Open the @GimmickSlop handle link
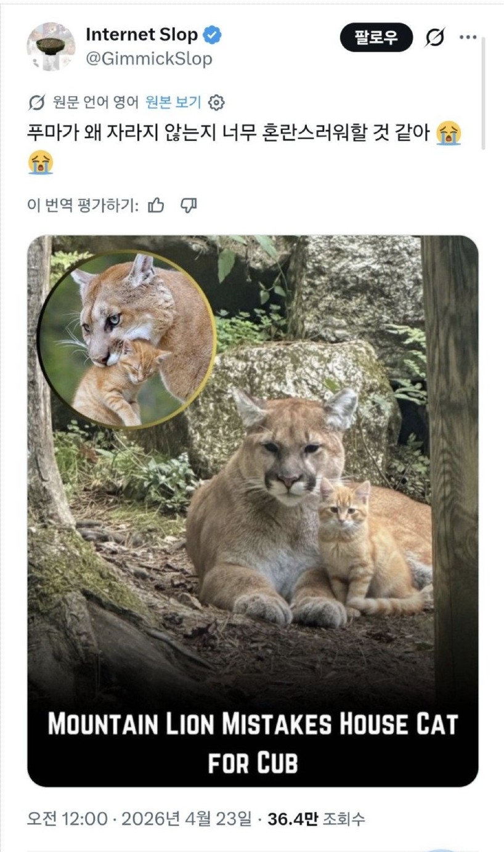This screenshot has width=504, height=852. coord(148,59)
